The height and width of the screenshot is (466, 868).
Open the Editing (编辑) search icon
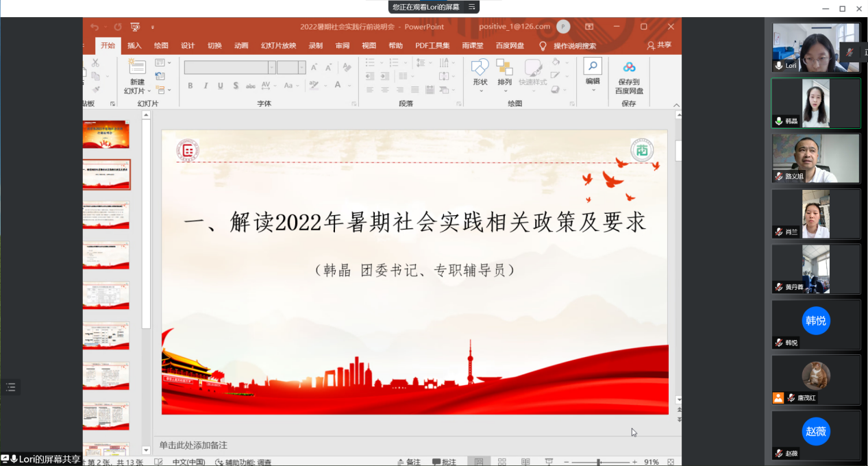pos(593,66)
